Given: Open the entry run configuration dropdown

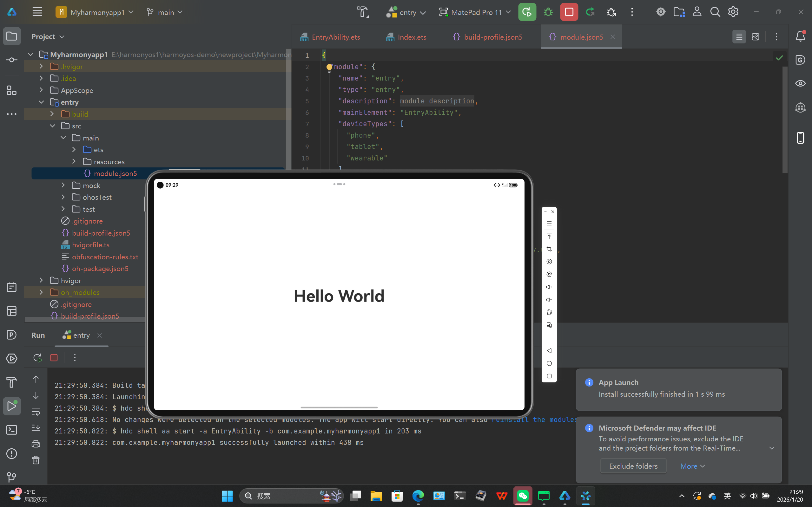Looking at the screenshot, I should tap(406, 12).
